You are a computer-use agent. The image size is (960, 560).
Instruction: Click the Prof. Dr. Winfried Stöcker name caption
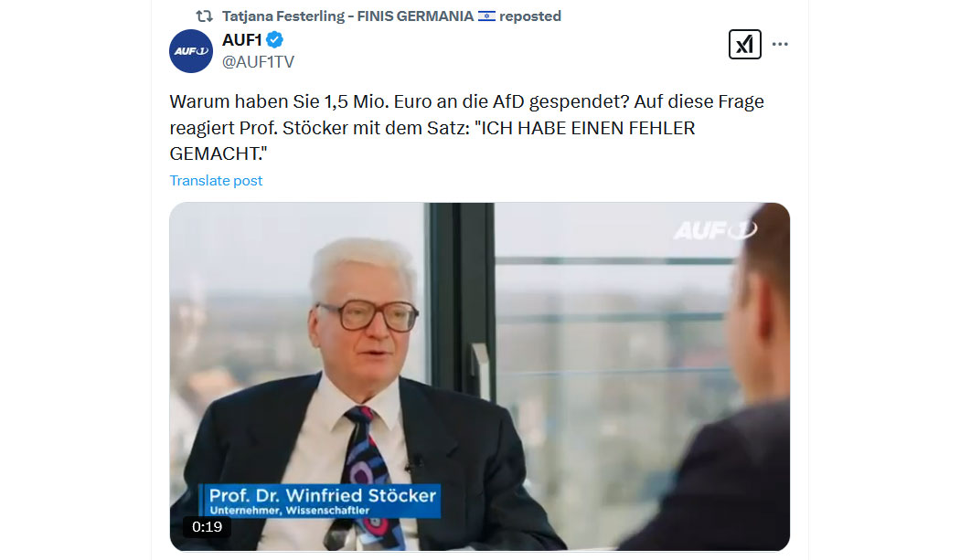click(323, 495)
